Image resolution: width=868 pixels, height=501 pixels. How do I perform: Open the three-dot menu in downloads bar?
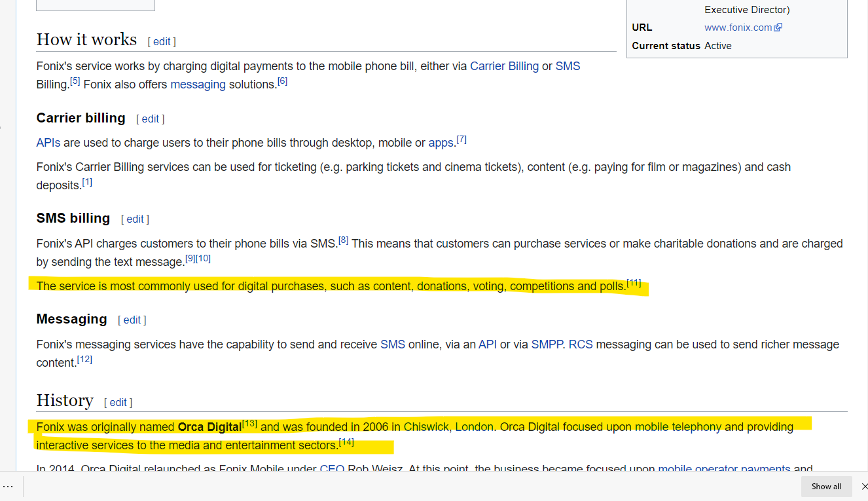pos(8,487)
